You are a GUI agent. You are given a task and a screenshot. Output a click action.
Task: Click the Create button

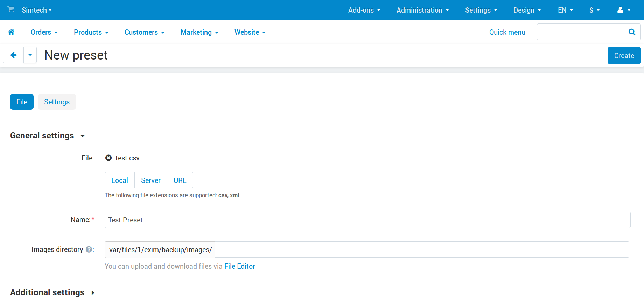click(624, 56)
